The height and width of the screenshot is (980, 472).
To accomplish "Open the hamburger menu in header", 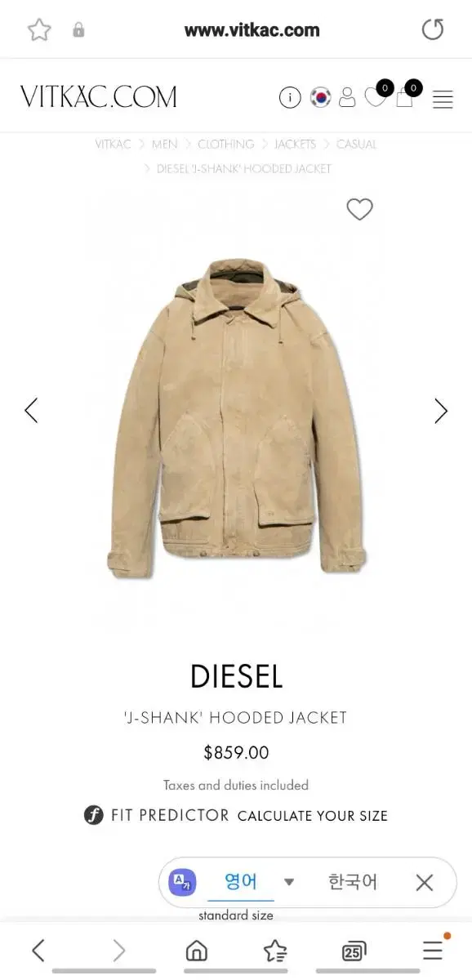I will tap(443, 100).
